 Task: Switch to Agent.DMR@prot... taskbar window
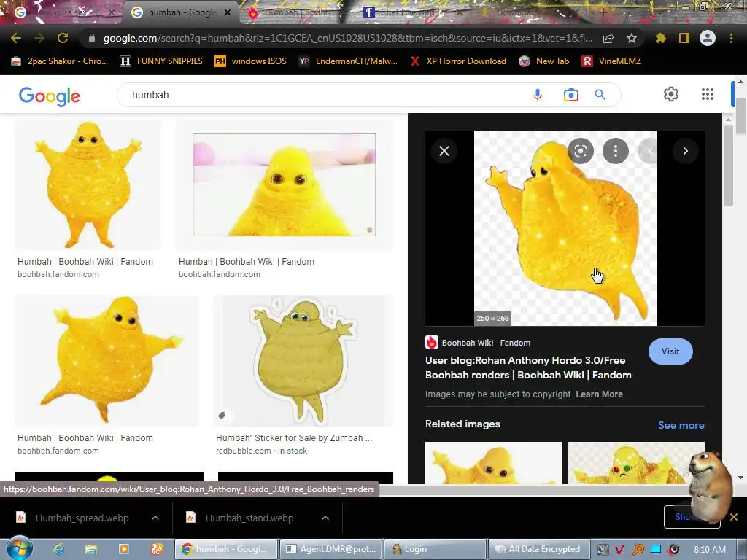click(x=331, y=549)
